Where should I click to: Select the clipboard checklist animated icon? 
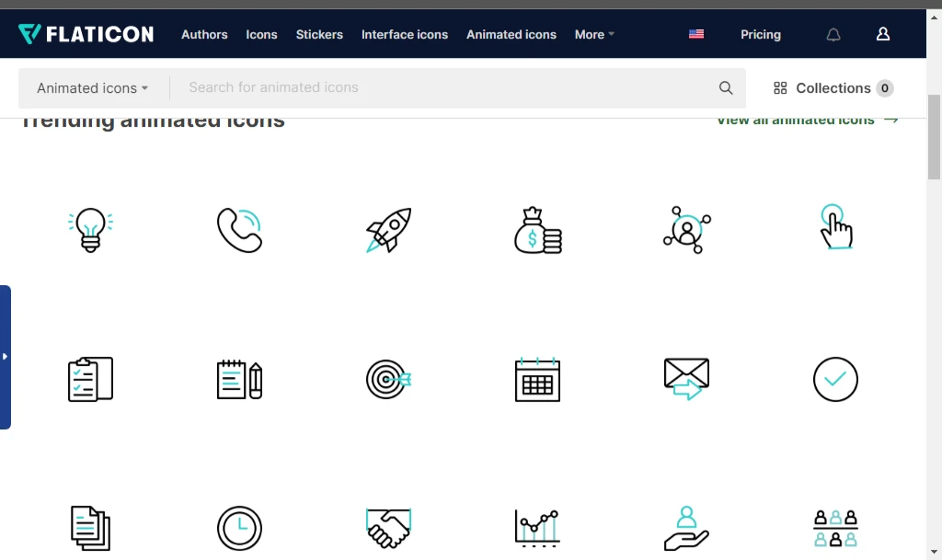(x=91, y=380)
